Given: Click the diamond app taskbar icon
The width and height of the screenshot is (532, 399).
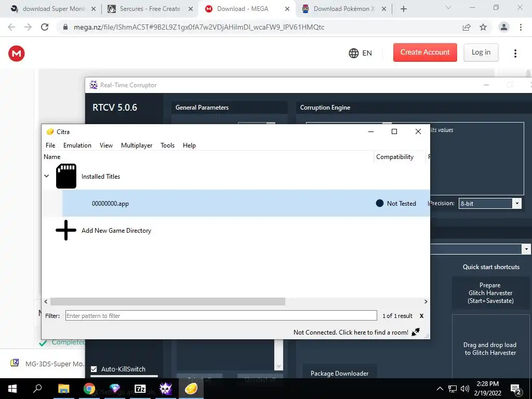Looking at the screenshot, I should pyautogui.click(x=115, y=389).
